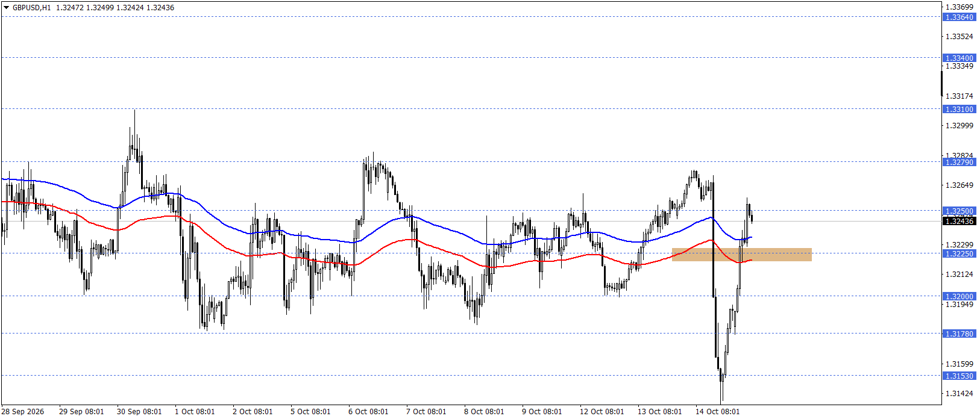The image size is (980, 419).
Task: Click the 1.31949 value on price axis
Action: click(x=959, y=305)
